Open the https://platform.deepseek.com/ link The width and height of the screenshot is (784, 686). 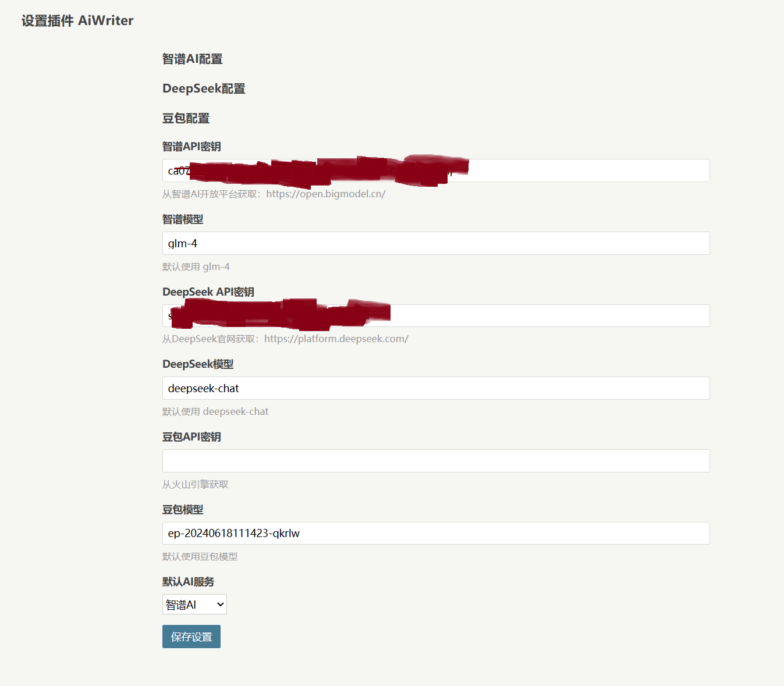tap(336, 338)
